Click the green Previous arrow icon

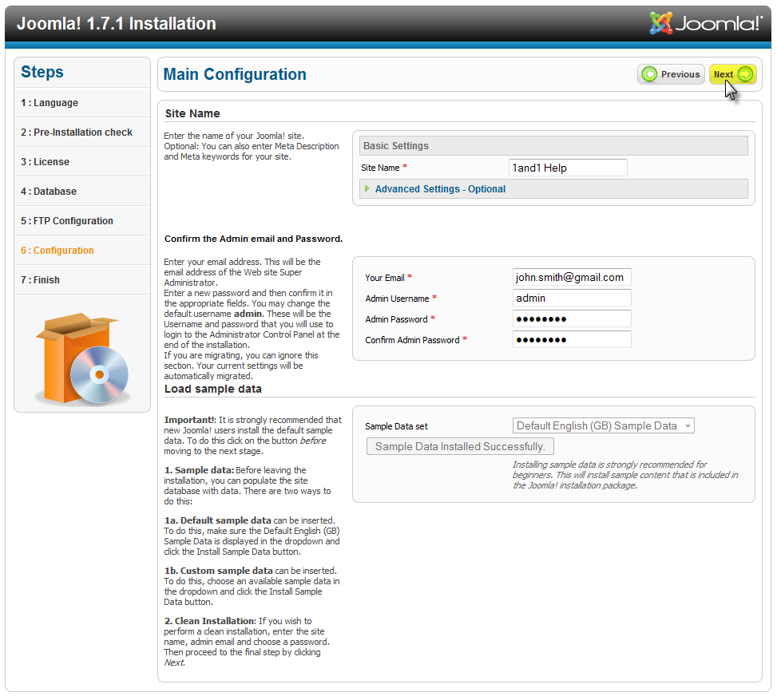[650, 74]
